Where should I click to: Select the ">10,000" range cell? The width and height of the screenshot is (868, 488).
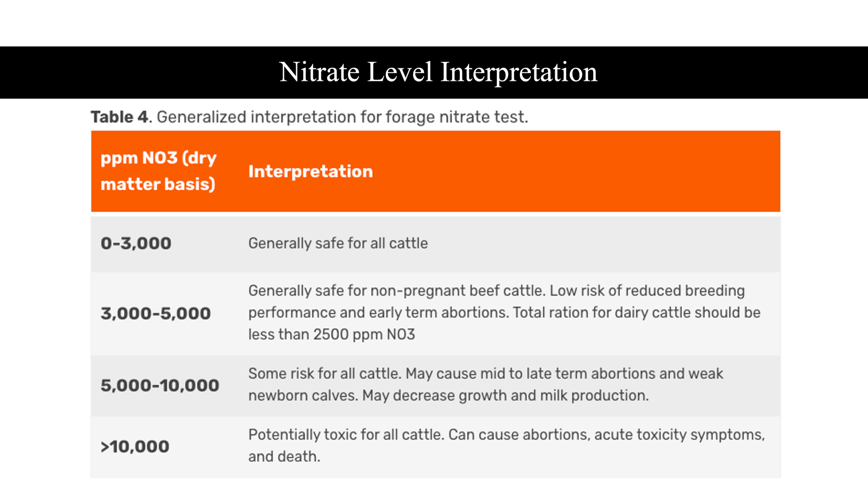[135, 447]
